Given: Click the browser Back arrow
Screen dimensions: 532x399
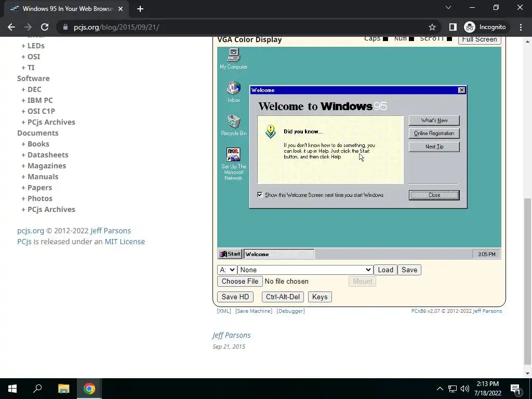Looking at the screenshot, I should tap(11, 27).
